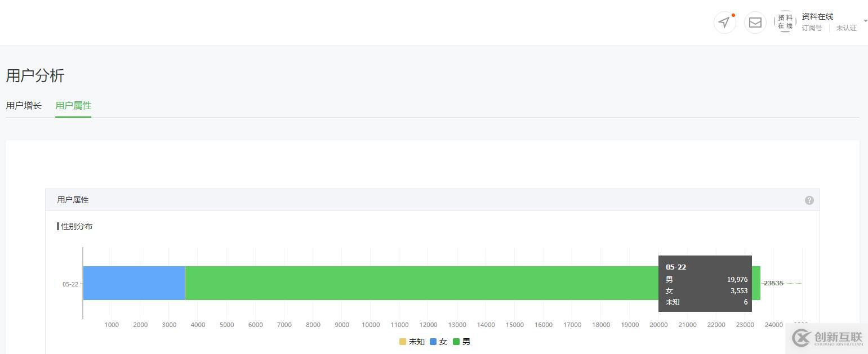Image resolution: width=868 pixels, height=354 pixels.
Task: Click the 创新互联 watermark logo
Action: 827,338
